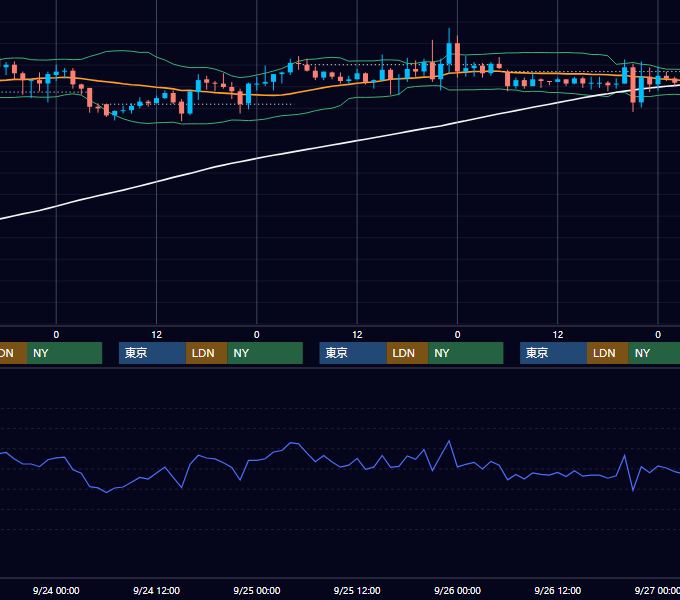Click the 9/25 00:00 date label
Screen dimensions: 680x600
(x=257, y=590)
